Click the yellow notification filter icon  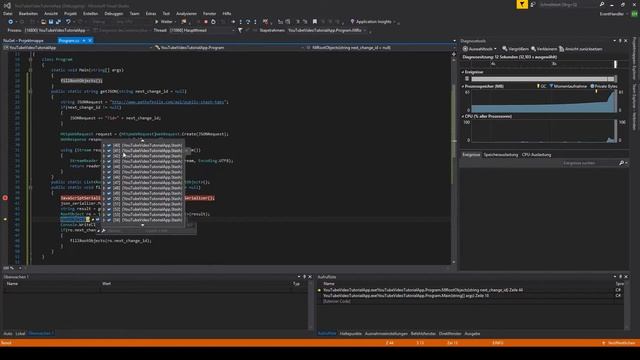click(x=522, y=4)
